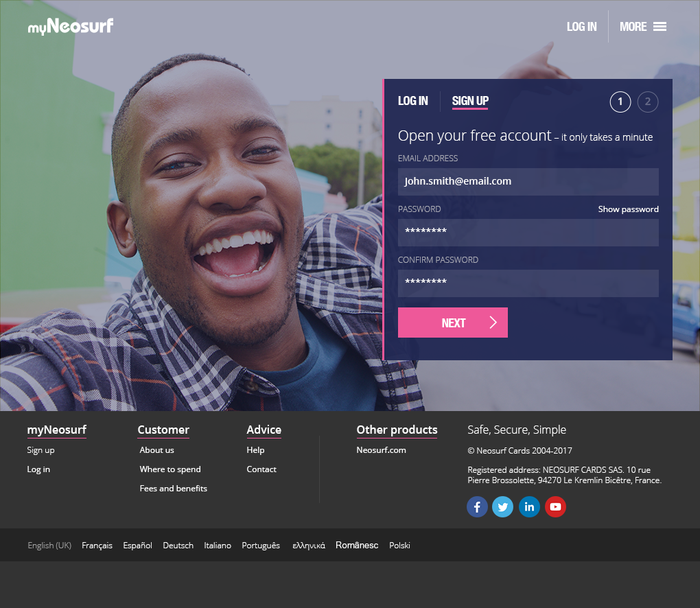Open Fees and benefits link
Image resolution: width=700 pixels, height=608 pixels.
point(173,489)
